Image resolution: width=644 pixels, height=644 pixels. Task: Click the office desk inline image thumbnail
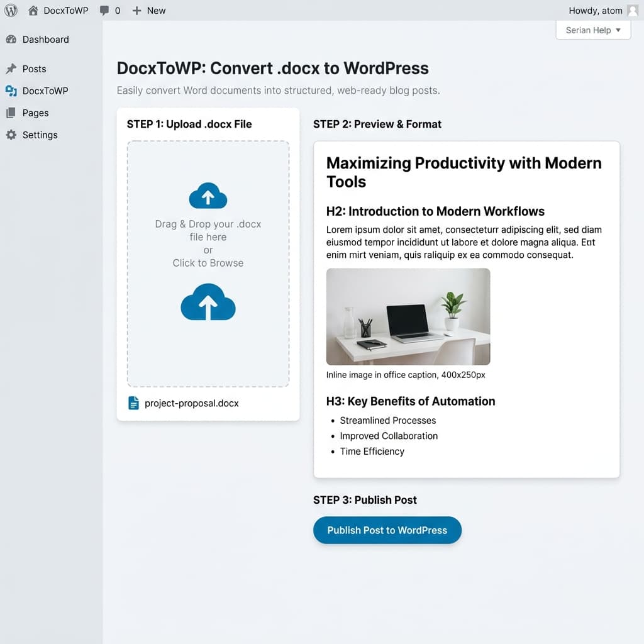click(408, 316)
